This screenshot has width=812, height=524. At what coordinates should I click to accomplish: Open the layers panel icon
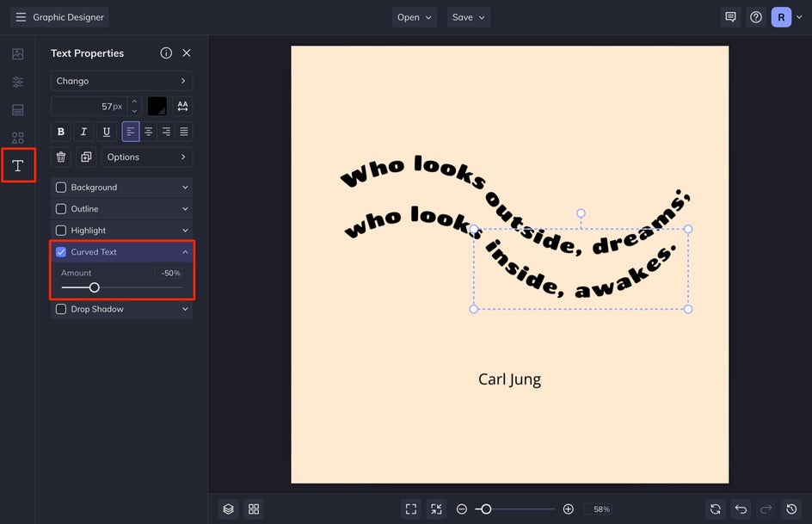coord(228,509)
